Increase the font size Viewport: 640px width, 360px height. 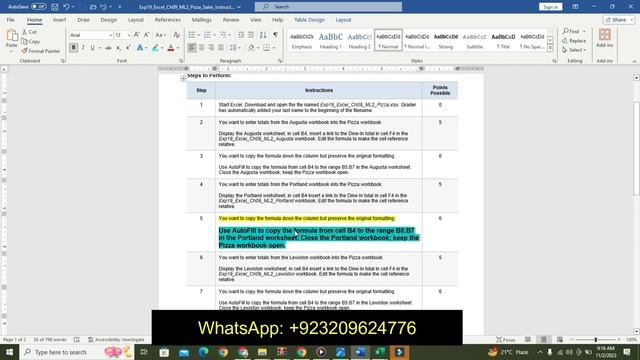click(137, 35)
